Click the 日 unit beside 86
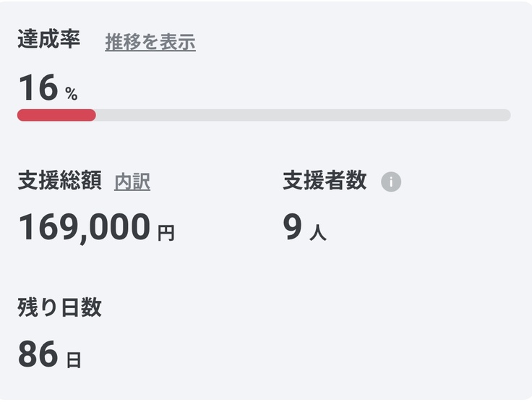The width and height of the screenshot is (532, 405). [x=74, y=359]
